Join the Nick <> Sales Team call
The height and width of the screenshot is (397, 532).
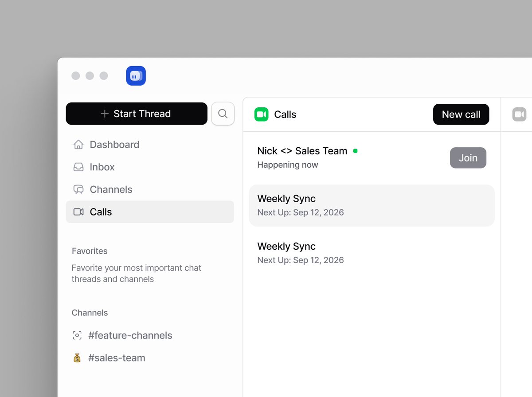(468, 158)
